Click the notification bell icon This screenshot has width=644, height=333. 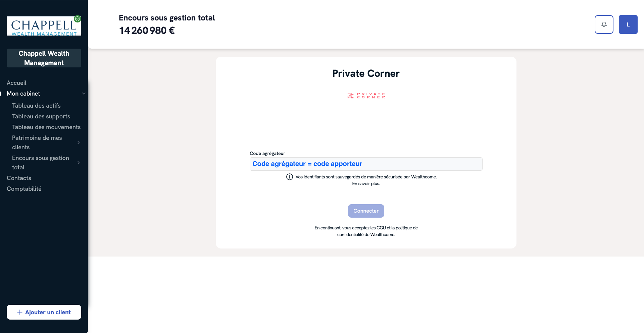coord(604,24)
